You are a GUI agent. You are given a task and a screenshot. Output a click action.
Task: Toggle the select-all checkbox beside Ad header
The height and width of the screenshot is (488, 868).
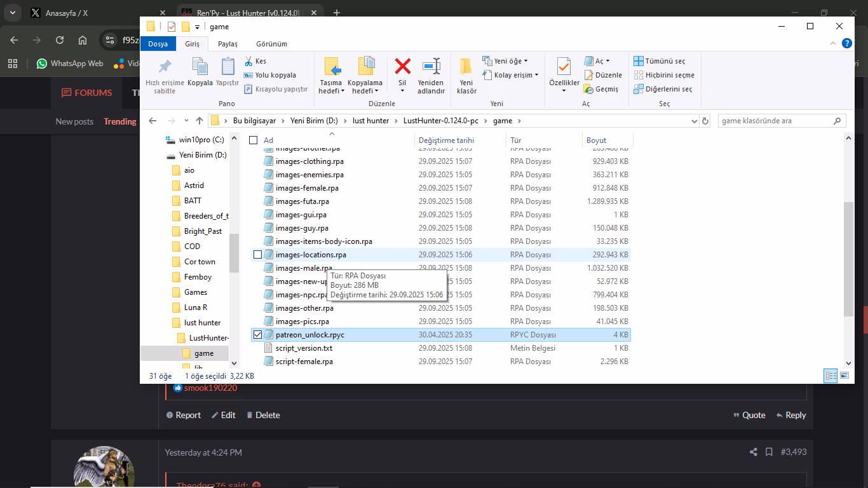click(x=254, y=140)
